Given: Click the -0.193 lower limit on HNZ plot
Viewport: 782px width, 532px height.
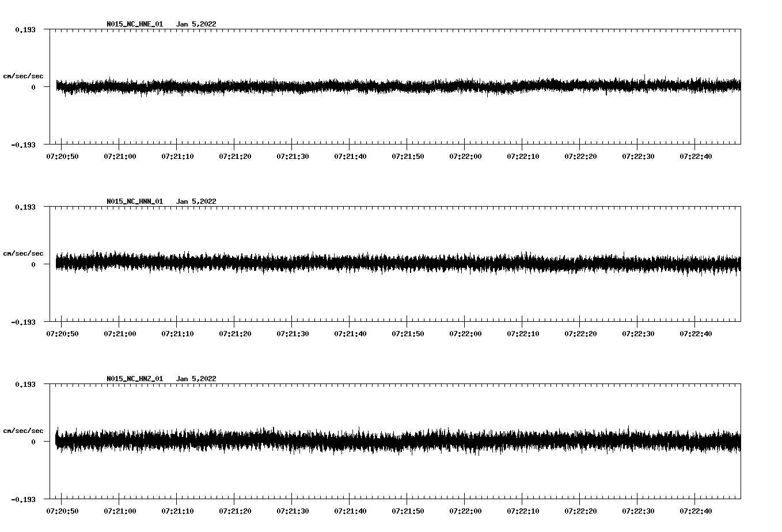Looking at the screenshot, I should point(23,500).
